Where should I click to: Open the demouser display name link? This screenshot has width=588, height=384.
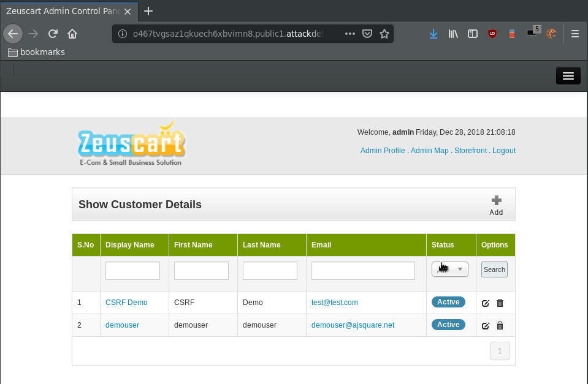(122, 325)
